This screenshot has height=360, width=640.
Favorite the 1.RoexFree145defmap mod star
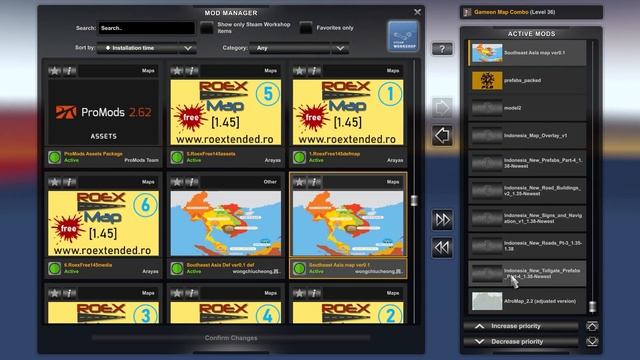(299, 71)
